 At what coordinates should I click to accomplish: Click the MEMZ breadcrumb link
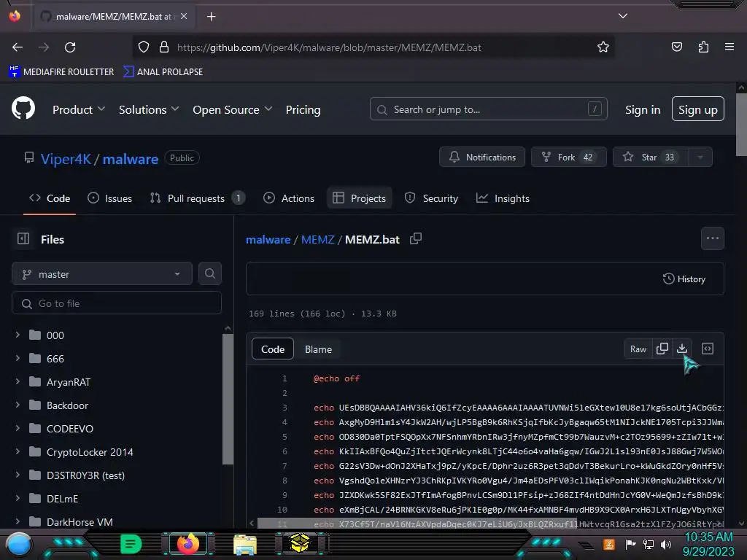pos(318,239)
